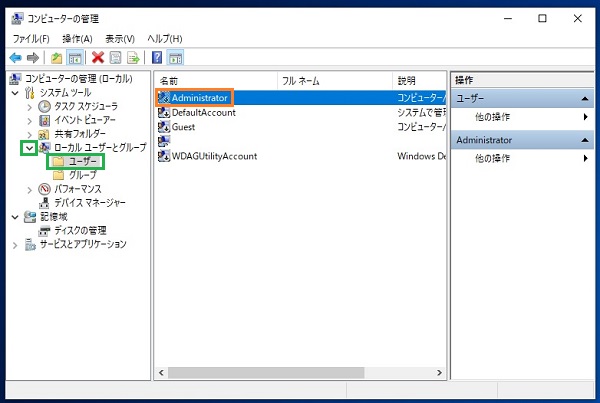Image resolution: width=600 pixels, height=403 pixels.
Task: Click the WDAGUtilityAccount user icon
Action: 164,156
